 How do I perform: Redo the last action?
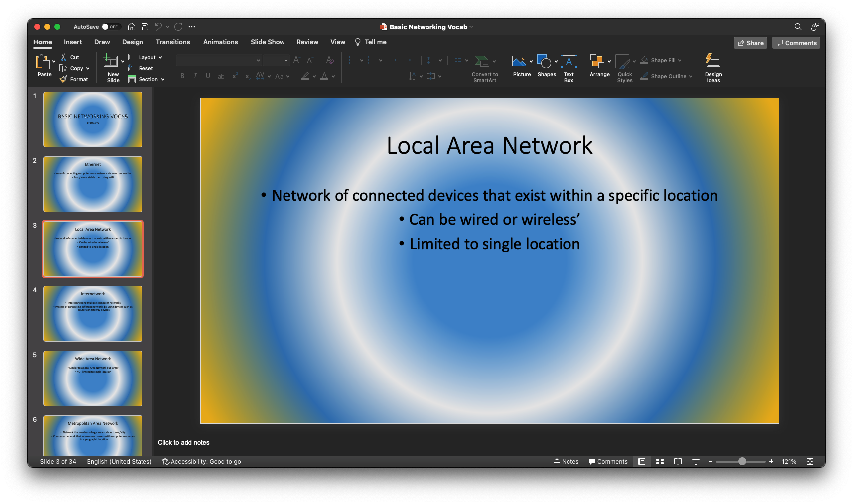(178, 27)
